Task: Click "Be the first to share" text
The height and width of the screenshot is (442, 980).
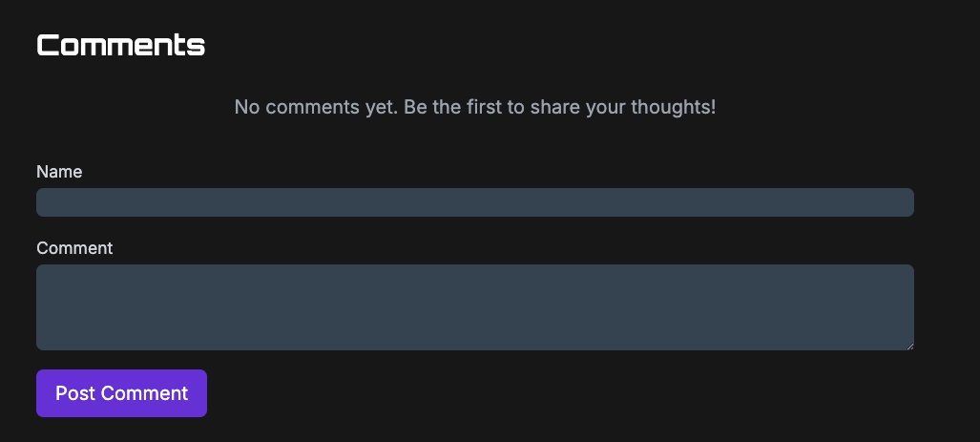Action: coord(559,107)
